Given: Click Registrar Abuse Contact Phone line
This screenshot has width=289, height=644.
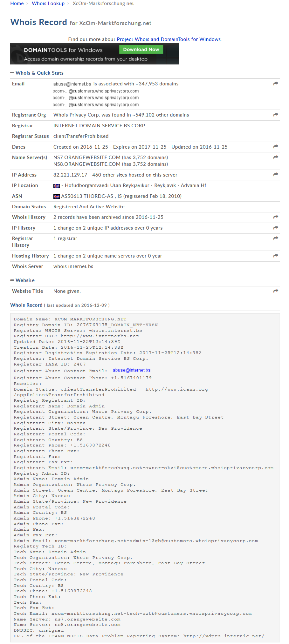Looking at the screenshot, I should point(83,378).
